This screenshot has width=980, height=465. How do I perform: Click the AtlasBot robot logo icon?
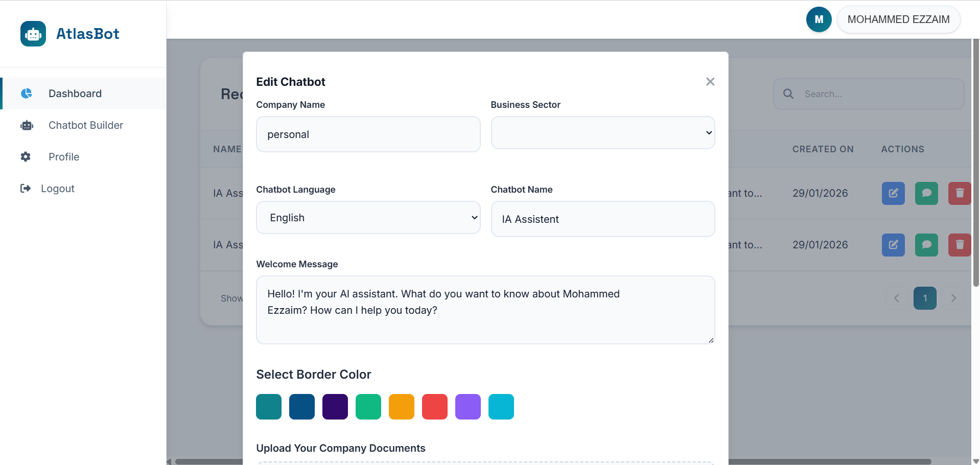(x=33, y=34)
